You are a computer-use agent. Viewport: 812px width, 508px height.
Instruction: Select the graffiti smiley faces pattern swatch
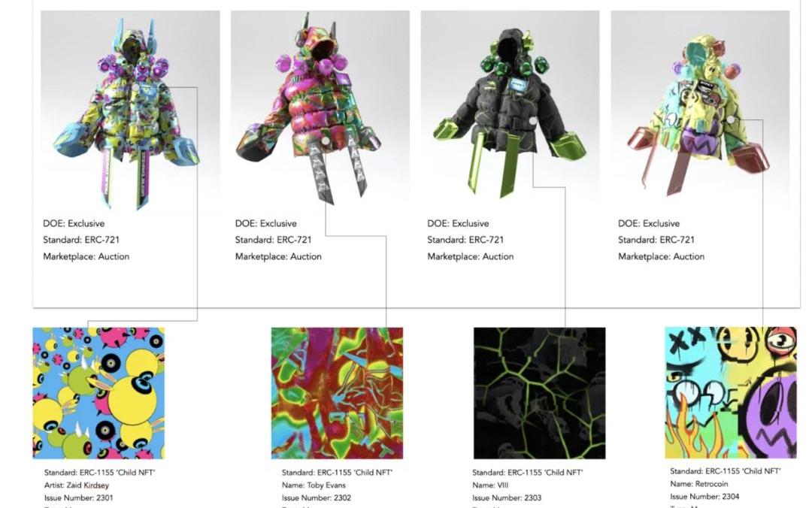[x=731, y=392]
